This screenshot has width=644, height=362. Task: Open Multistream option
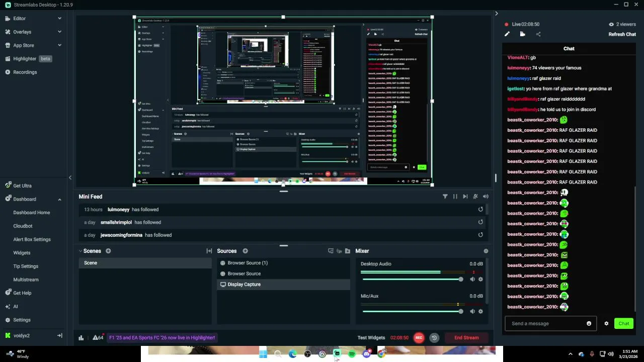[x=26, y=280]
